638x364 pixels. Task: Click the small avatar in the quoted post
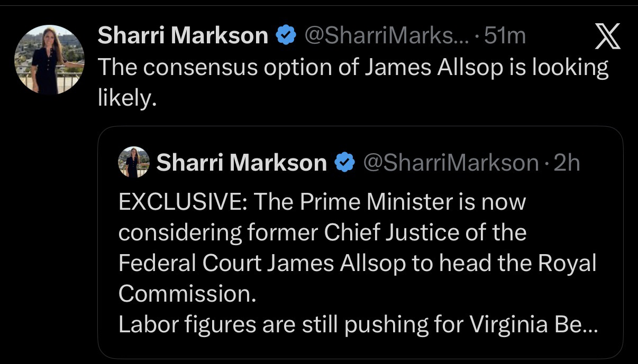pos(133,162)
